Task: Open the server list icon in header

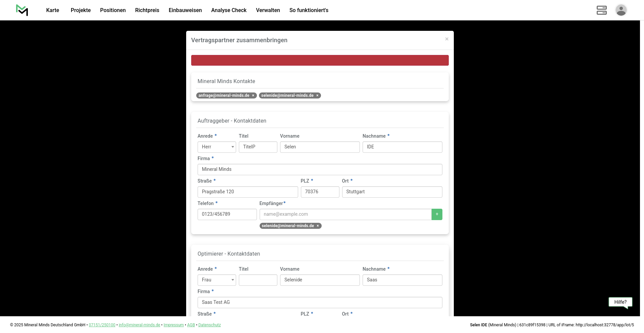Action: 601,10
